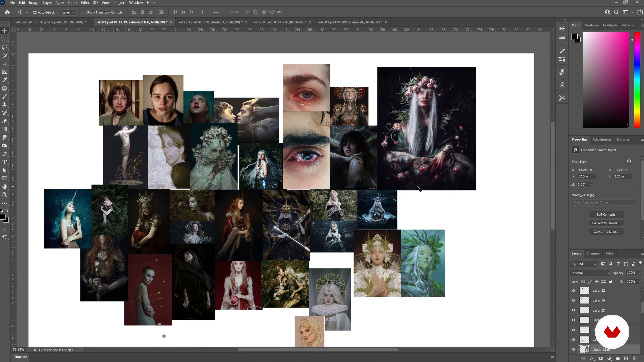The width and height of the screenshot is (644, 362).
Task: Switch to the Channels tab
Action: [593, 253]
